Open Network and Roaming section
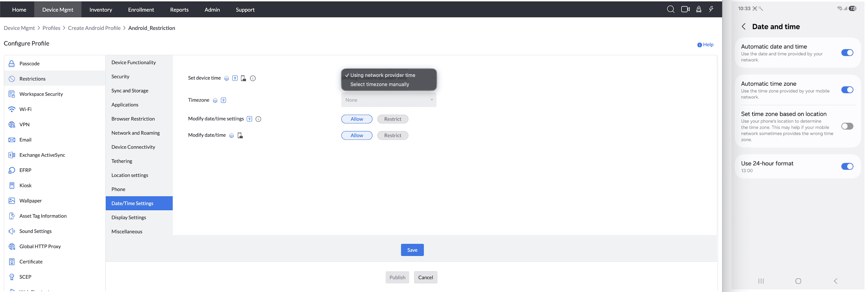 coord(139,133)
